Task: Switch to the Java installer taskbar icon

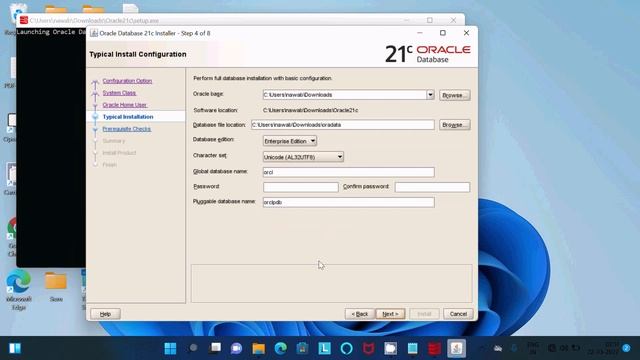Action: pyautogui.click(x=456, y=348)
